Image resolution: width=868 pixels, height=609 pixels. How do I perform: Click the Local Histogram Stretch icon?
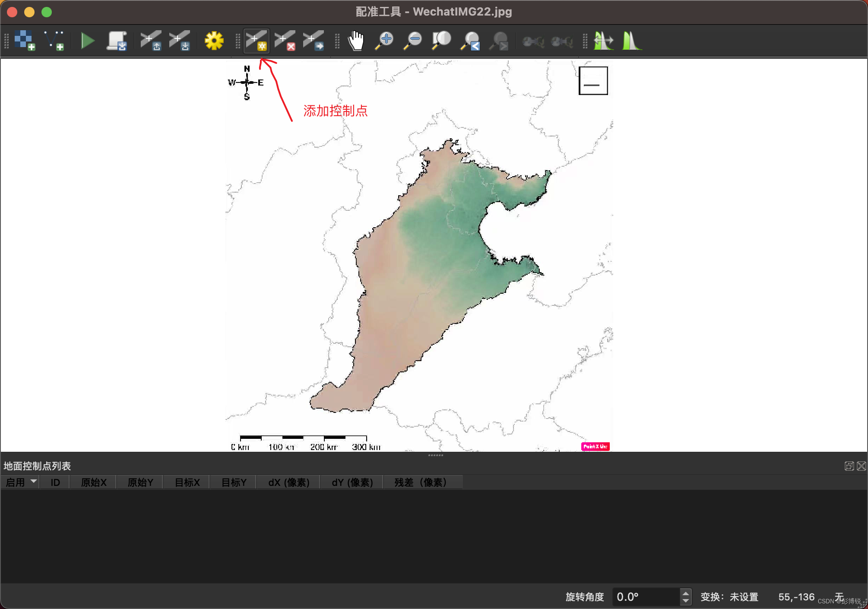(x=631, y=41)
